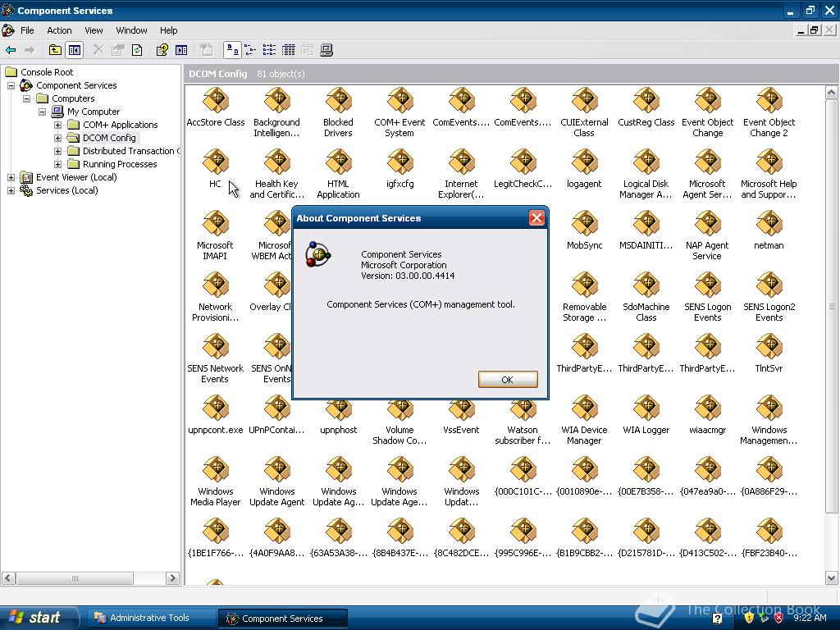Image resolution: width=840 pixels, height=630 pixels.
Task: Toggle the Show/Hide Action Pane icon
Action: tap(181, 50)
